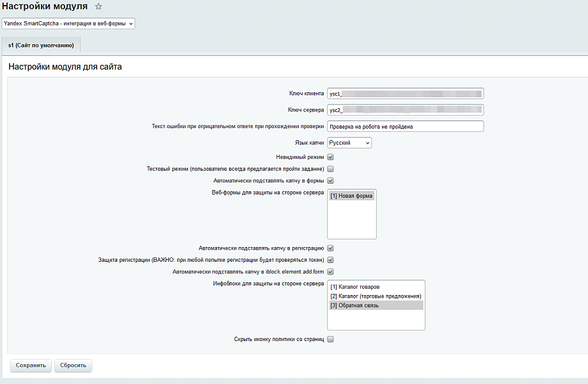Image resolution: width=588 pixels, height=384 pixels.
Task: Select '[1] Новая форма' in web forms list
Action: click(351, 196)
